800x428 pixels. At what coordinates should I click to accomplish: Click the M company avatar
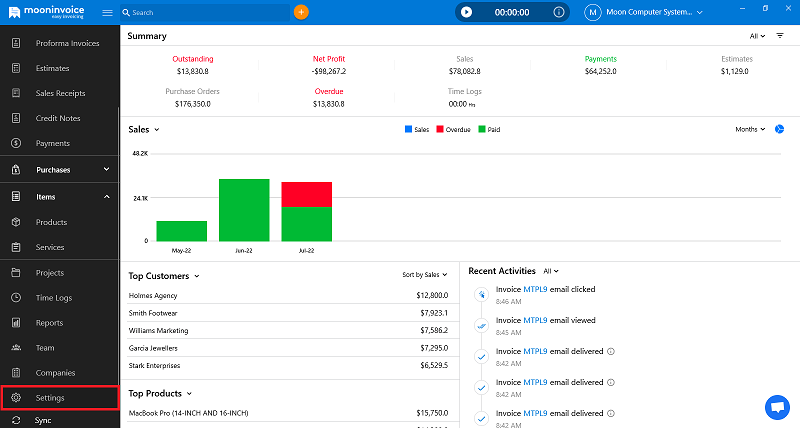[592, 12]
